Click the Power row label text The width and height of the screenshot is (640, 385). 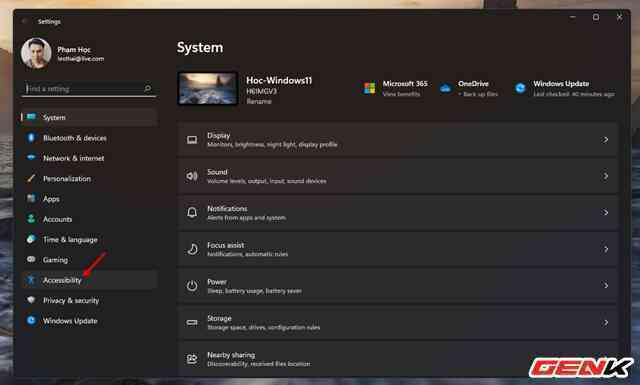pyautogui.click(x=217, y=282)
